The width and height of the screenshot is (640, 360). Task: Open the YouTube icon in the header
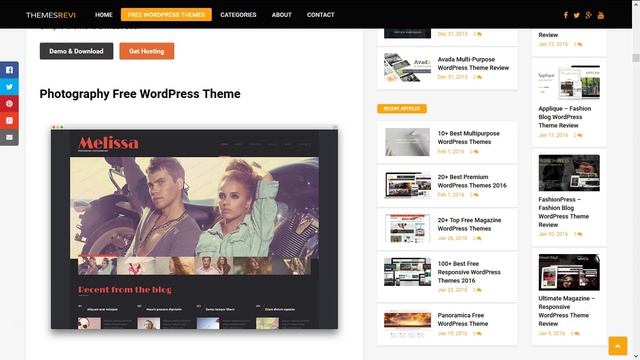pyautogui.click(x=600, y=15)
